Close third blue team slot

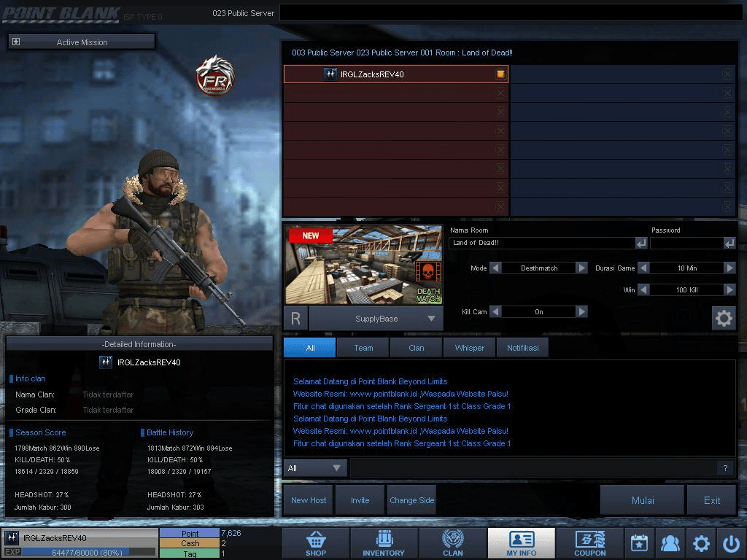pyautogui.click(x=727, y=112)
